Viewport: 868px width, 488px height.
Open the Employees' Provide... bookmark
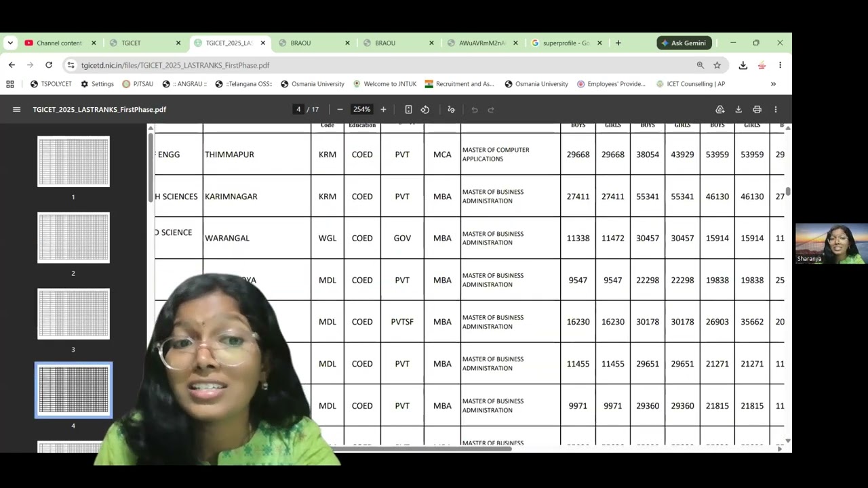click(x=611, y=84)
